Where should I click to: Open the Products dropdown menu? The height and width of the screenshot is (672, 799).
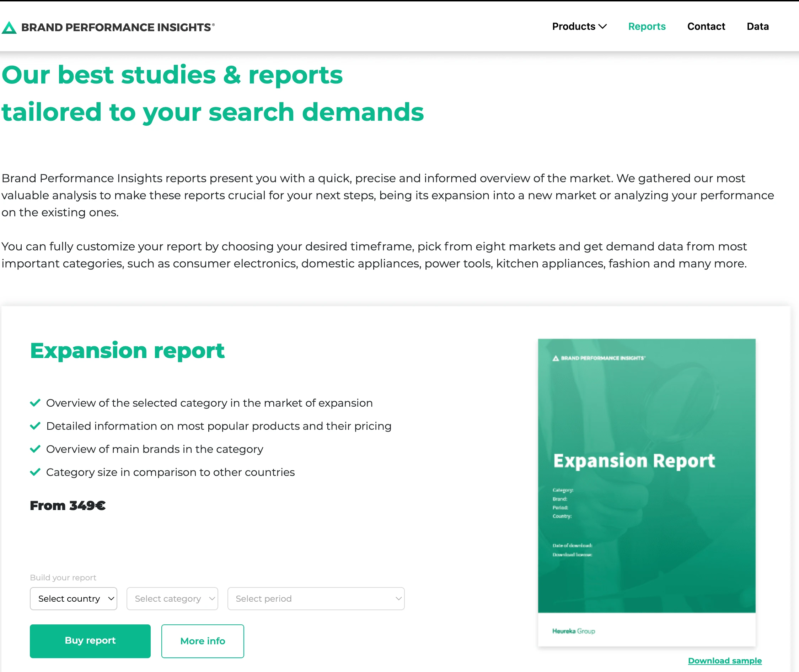[579, 27]
